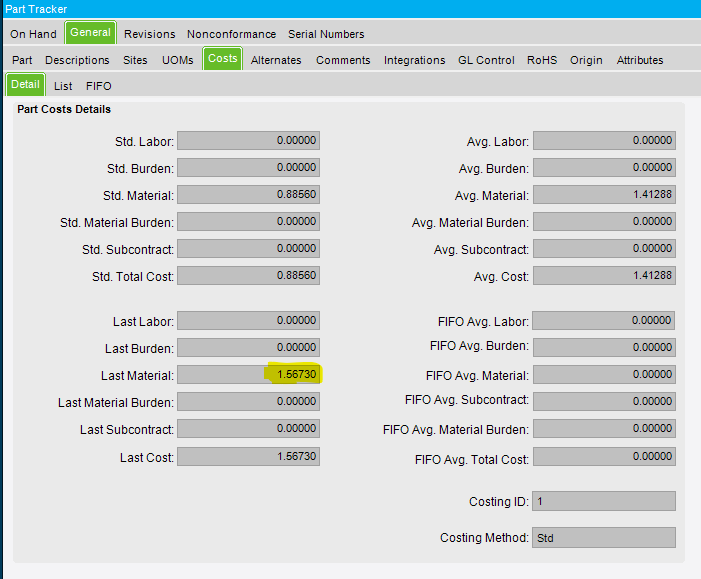Switch to the Integrations tab
The image size is (701, 579).
[x=414, y=60]
